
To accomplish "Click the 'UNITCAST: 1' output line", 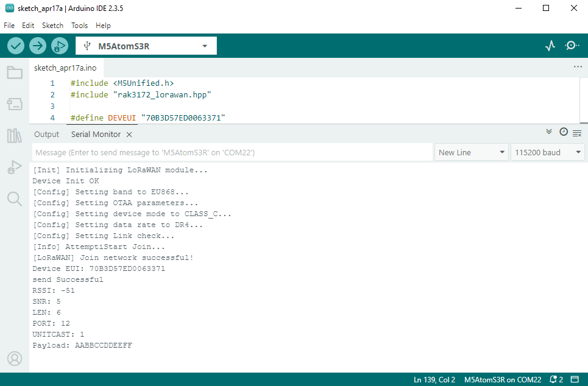I will (x=58, y=334).
